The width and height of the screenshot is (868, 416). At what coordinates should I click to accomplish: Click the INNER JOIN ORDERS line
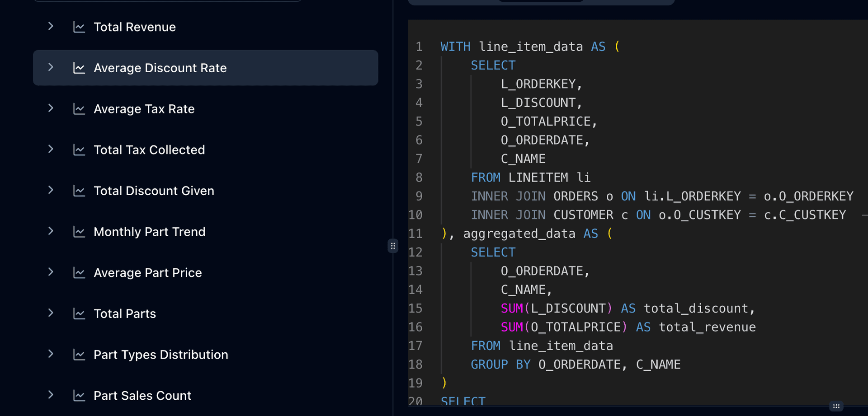(662, 196)
